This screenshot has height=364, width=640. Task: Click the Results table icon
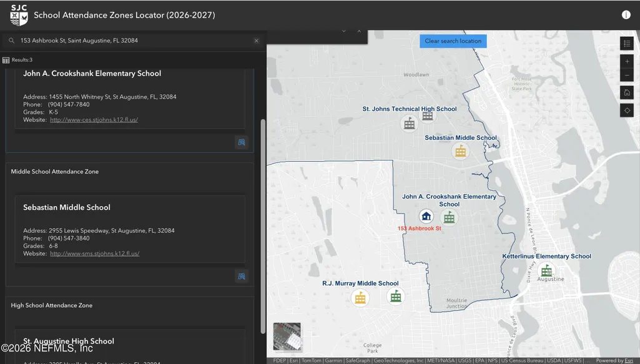pyautogui.click(x=6, y=60)
